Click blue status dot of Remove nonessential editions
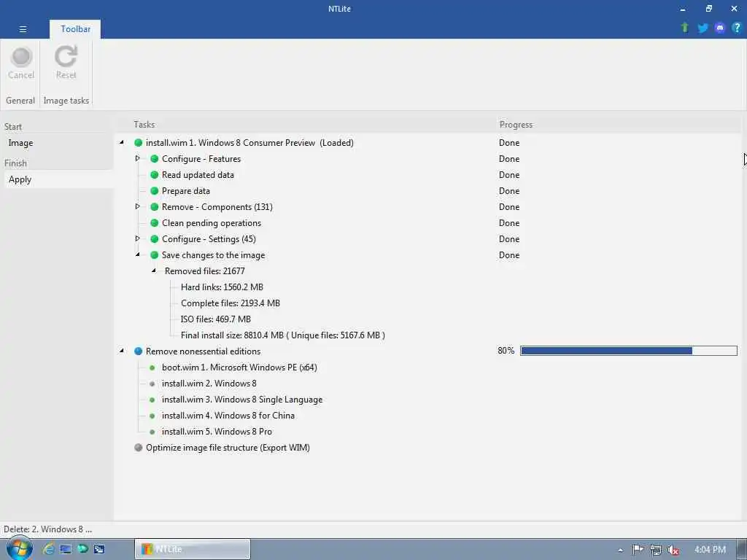Viewport: 747px width, 560px height. pyautogui.click(x=139, y=351)
